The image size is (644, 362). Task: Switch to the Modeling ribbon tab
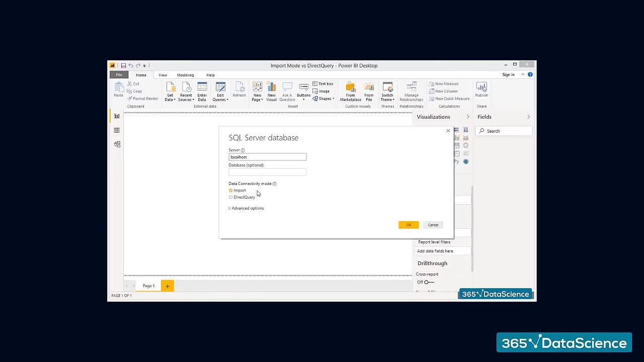(185, 75)
